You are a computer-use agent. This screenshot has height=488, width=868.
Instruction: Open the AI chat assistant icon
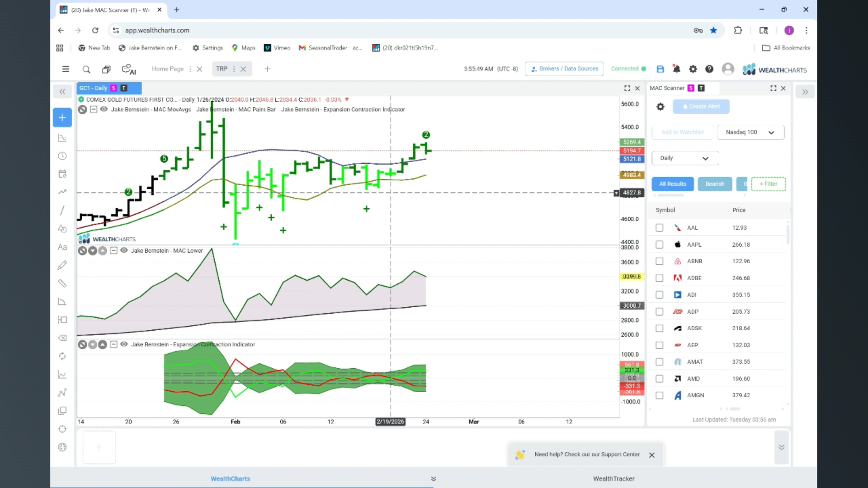pyautogui.click(x=129, y=70)
